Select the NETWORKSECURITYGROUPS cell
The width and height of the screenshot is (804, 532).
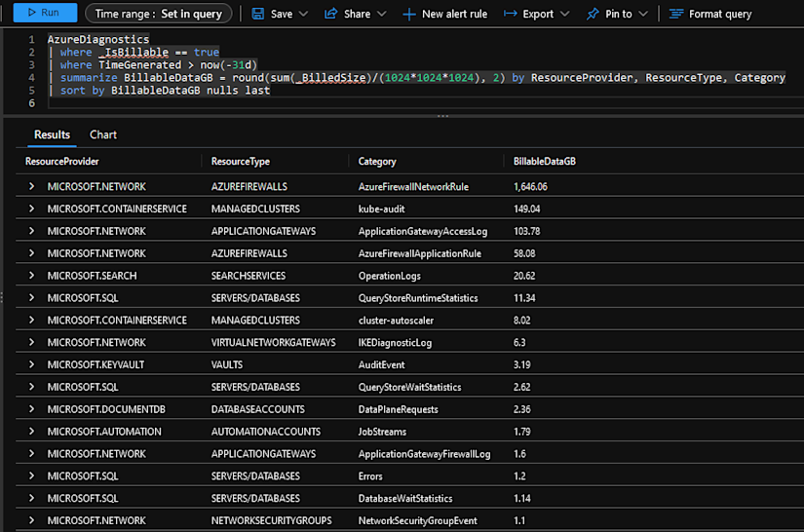coord(271,520)
